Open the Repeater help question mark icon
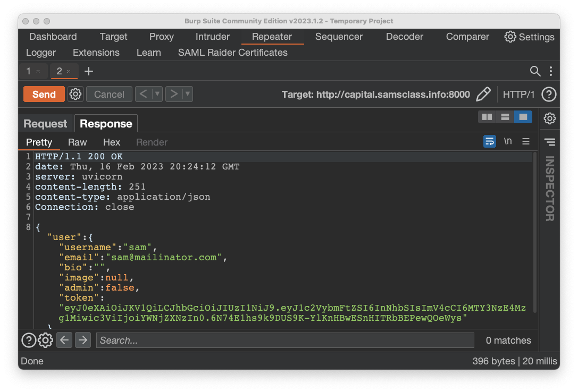 (x=549, y=95)
